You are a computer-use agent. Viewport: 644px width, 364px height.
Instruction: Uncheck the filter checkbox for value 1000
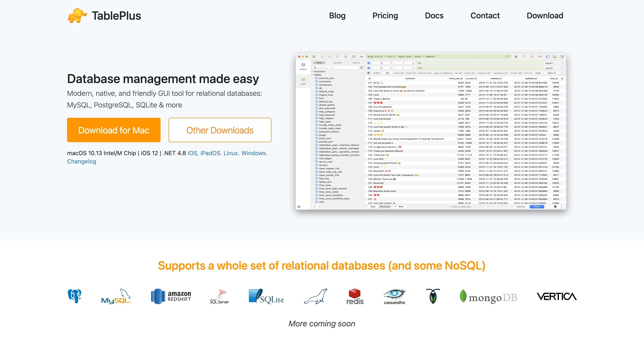coord(369,68)
